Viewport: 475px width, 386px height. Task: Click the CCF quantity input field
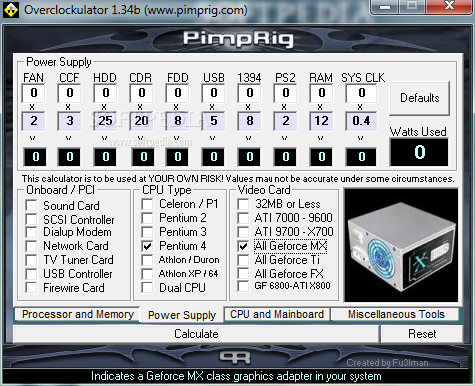click(69, 93)
